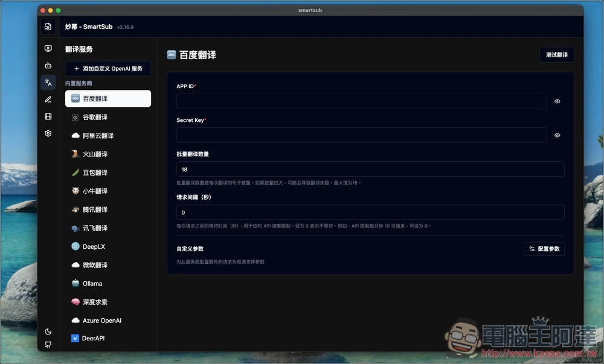Screen dimensions: 604x364
Task: Open the film strip sidebar icon
Action: 48,117
